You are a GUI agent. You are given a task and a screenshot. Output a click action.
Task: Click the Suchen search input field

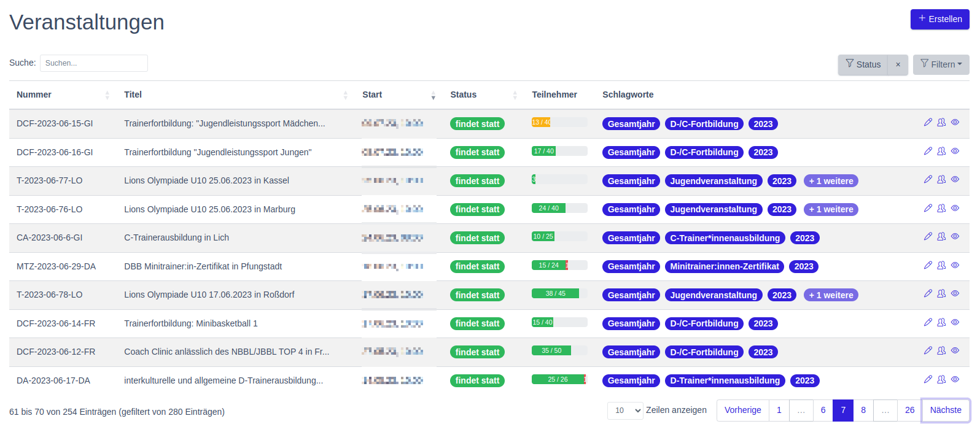pyautogui.click(x=94, y=63)
